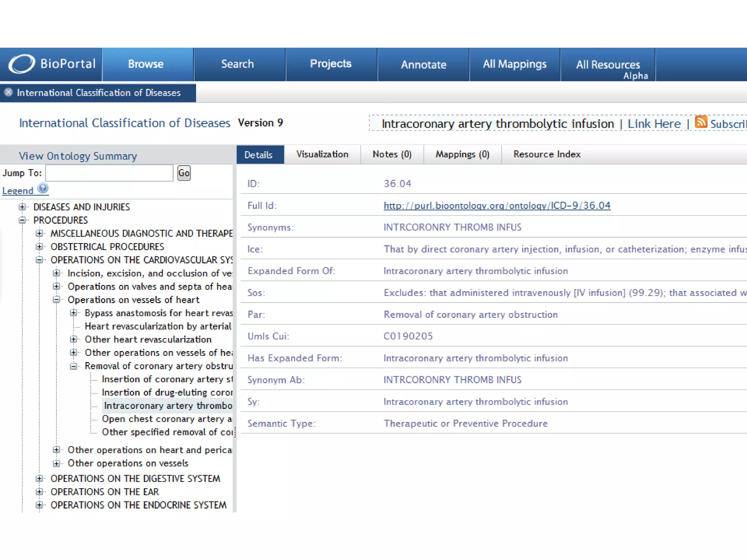Expand OPERATIONS ON THE EAR node

(x=39, y=492)
